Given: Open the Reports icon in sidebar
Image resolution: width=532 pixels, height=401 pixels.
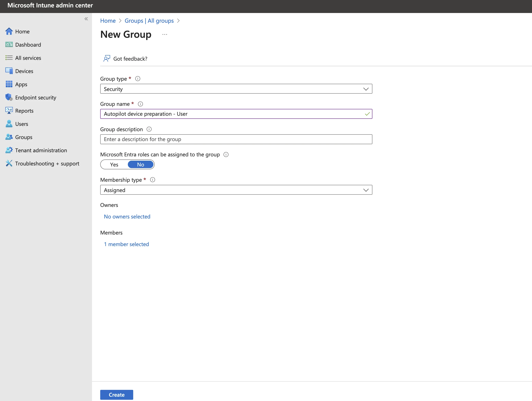Looking at the screenshot, I should pyautogui.click(x=9, y=111).
